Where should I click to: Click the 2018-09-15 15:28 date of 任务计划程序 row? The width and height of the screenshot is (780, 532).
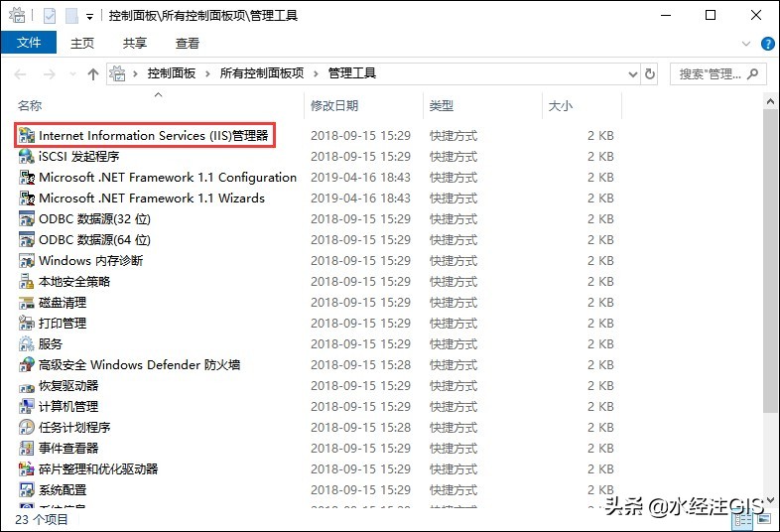[x=360, y=428]
